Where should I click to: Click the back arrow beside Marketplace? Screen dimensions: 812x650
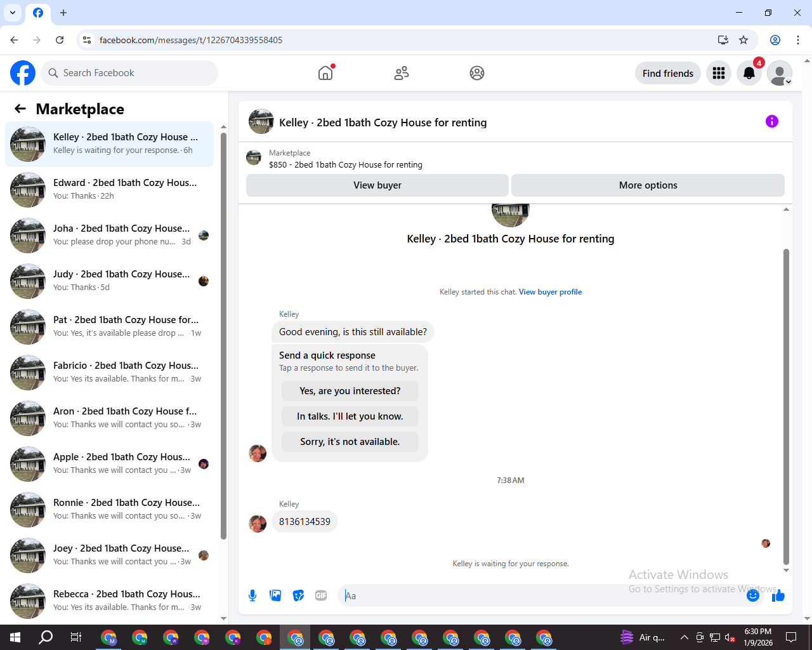(20, 109)
